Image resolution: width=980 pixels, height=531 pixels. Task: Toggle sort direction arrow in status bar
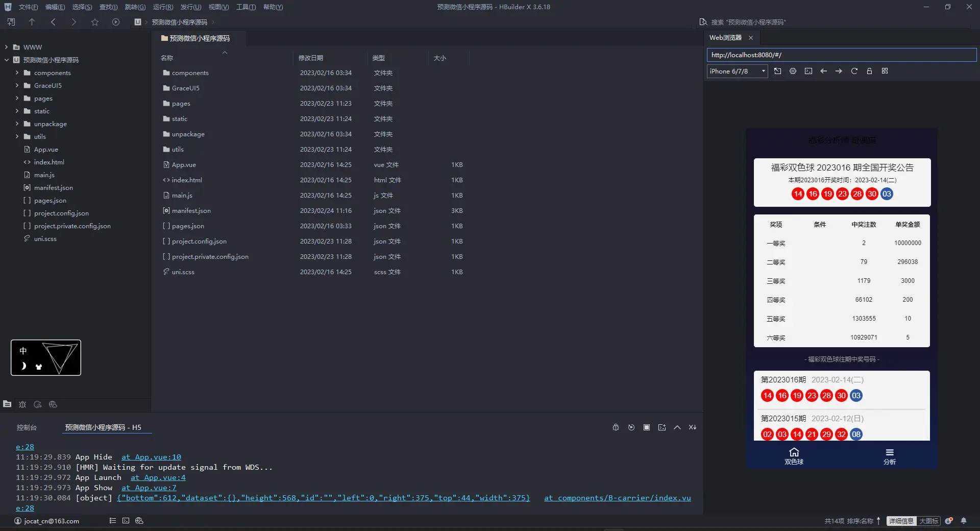pyautogui.click(x=878, y=521)
